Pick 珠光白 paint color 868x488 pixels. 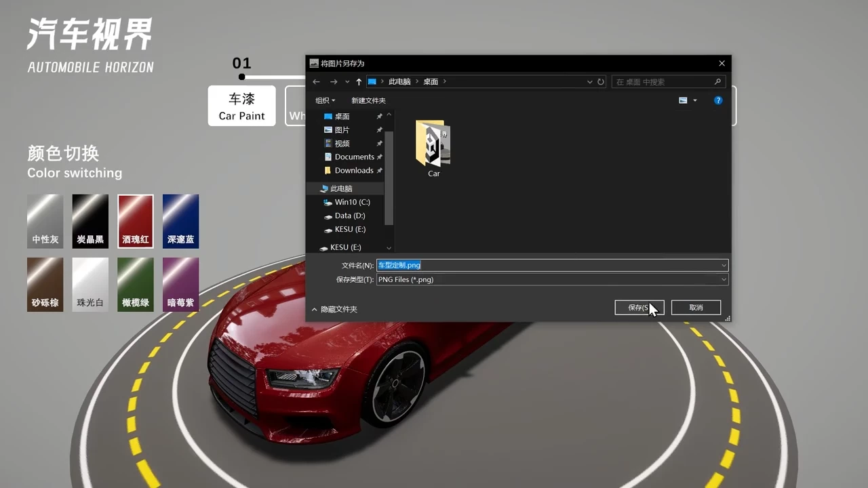pyautogui.click(x=90, y=285)
